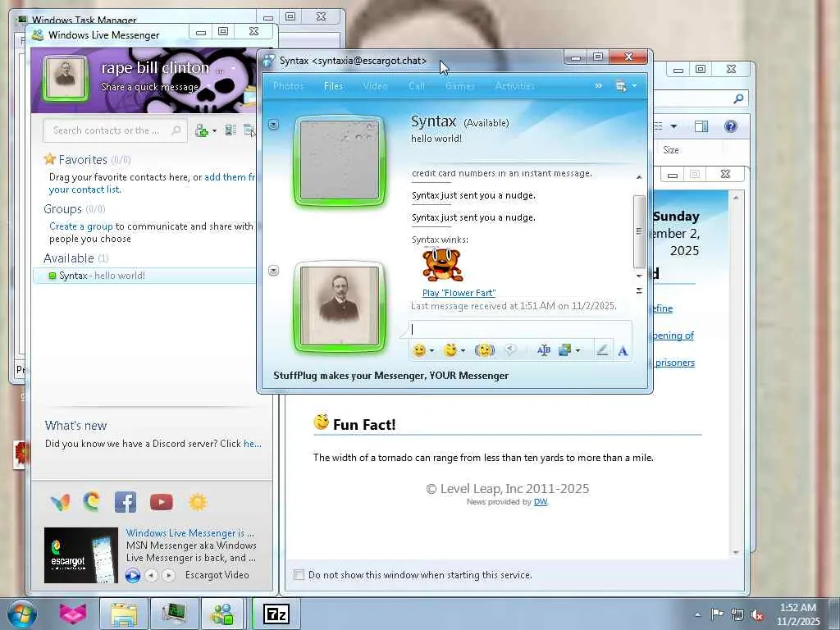
Task: Open the view options dropdown in background window
Action: [674, 126]
